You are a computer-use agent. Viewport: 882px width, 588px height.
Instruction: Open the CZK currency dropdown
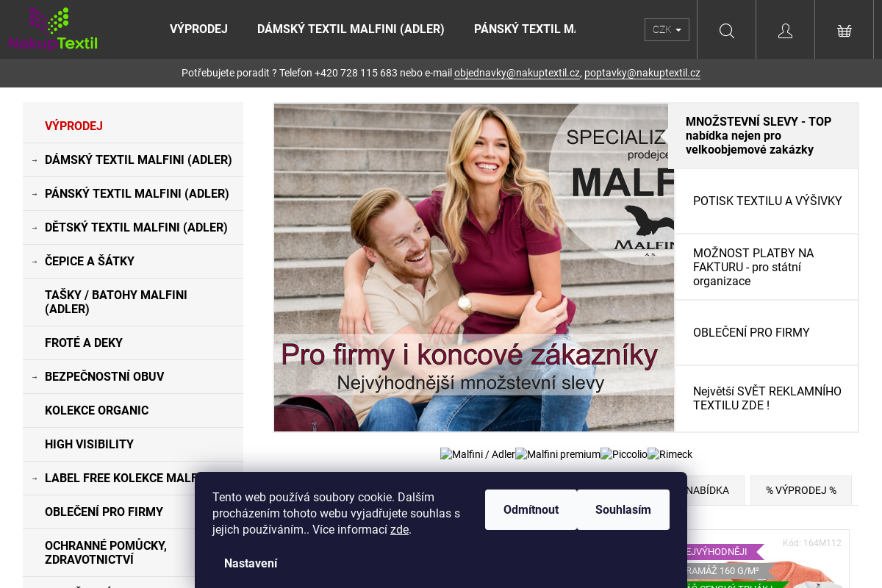tap(666, 30)
